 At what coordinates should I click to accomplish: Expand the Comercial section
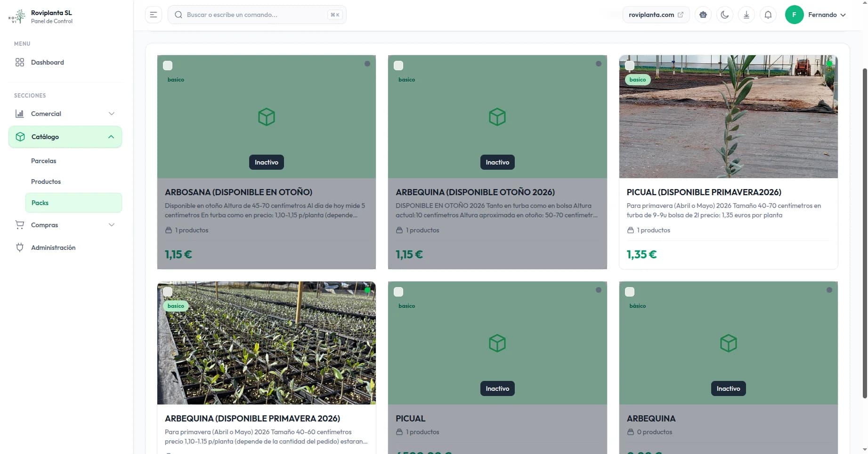[x=46, y=114]
